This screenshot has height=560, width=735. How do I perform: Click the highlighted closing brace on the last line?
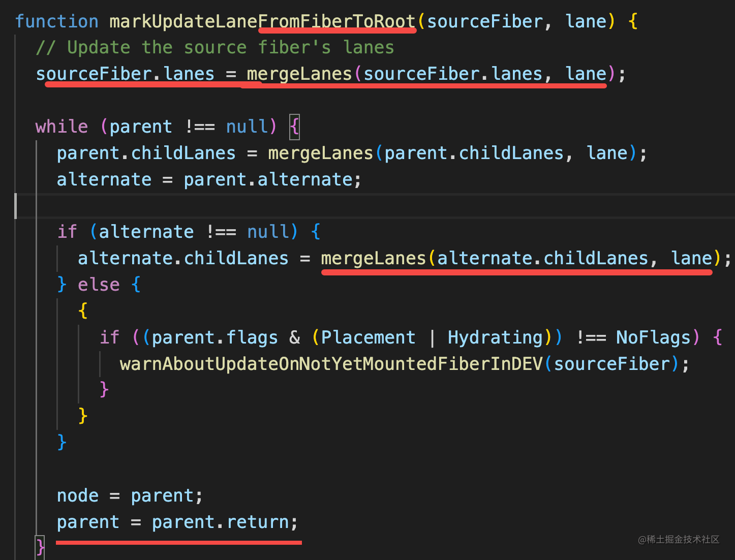coord(40,547)
